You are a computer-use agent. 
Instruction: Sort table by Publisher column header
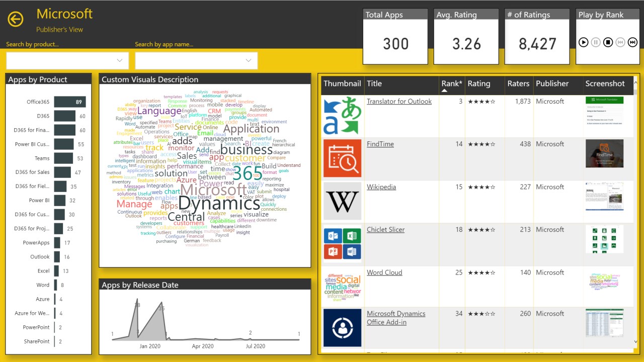(x=552, y=83)
